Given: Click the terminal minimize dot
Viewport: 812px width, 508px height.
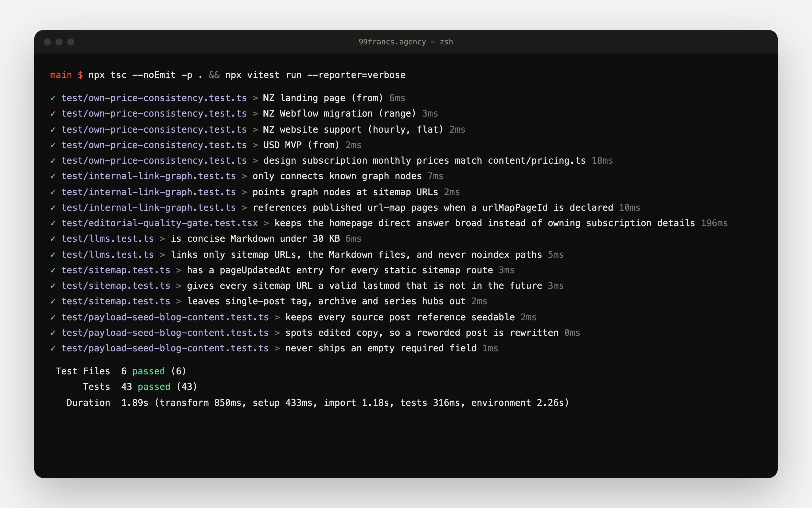Looking at the screenshot, I should 59,42.
